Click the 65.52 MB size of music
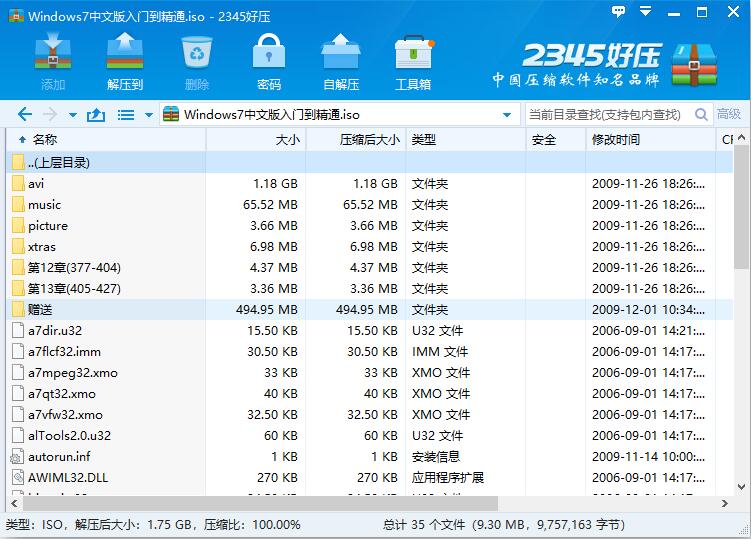Viewport: 751px width, 539px height. [x=270, y=205]
